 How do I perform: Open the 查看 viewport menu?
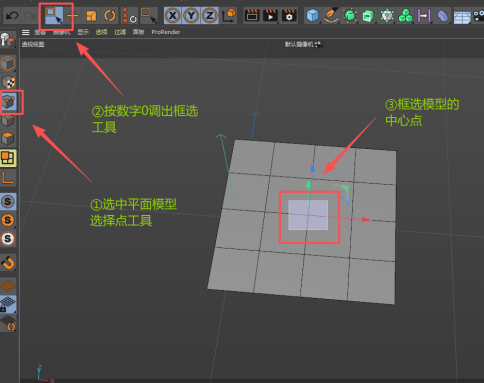click(x=40, y=32)
